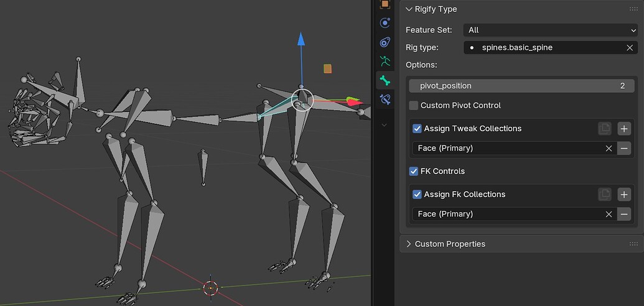Uncheck Assign Fk Collections
The height and width of the screenshot is (306, 644).
coord(417,194)
